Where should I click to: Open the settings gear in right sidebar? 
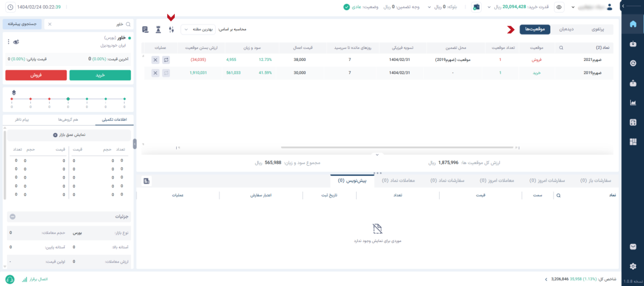633,267
